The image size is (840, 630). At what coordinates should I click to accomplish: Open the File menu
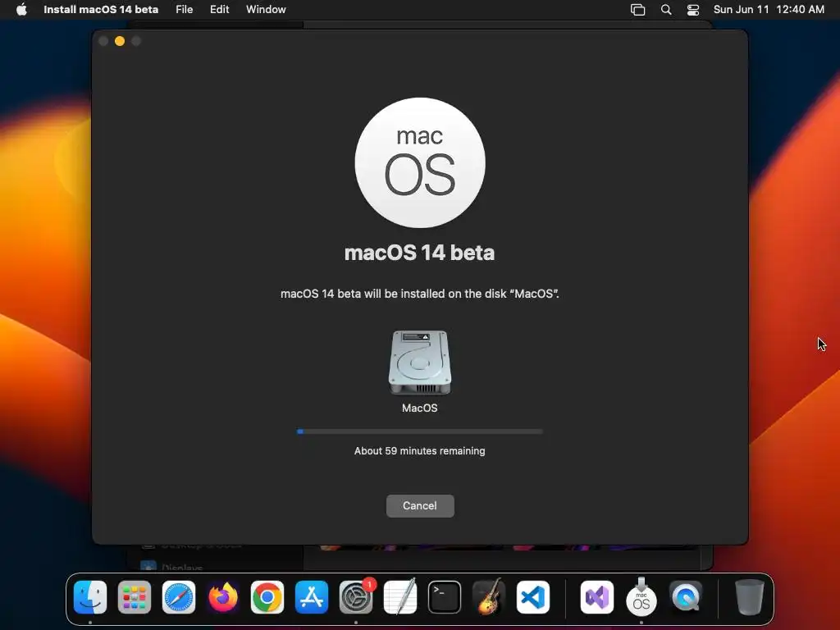185,10
